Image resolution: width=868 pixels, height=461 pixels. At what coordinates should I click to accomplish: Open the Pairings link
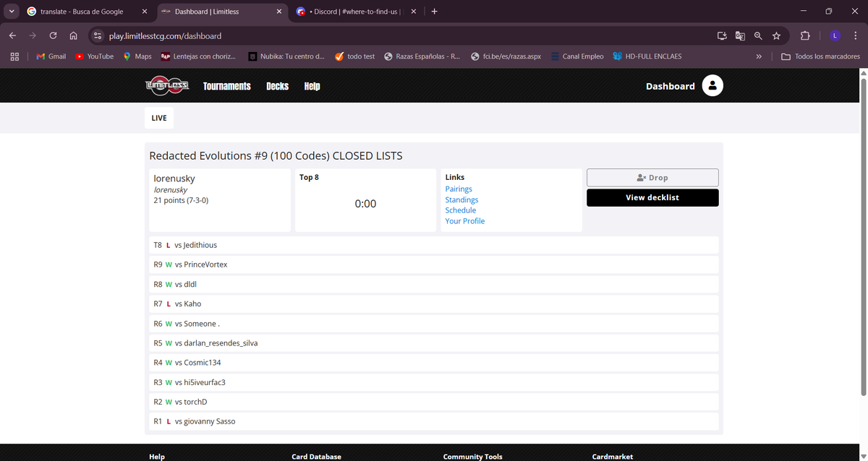click(459, 189)
